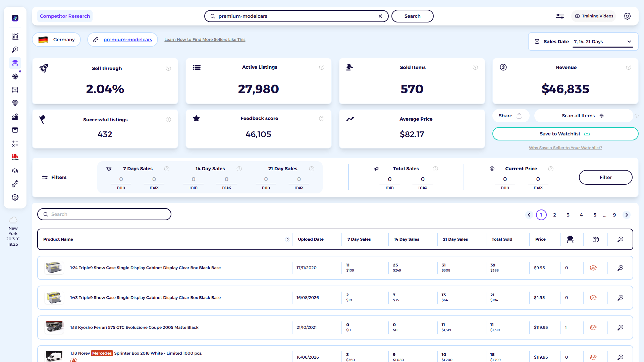This screenshot has height=362, width=644.
Task: Open the product research magnifier sidebar icon
Action: pos(15,50)
